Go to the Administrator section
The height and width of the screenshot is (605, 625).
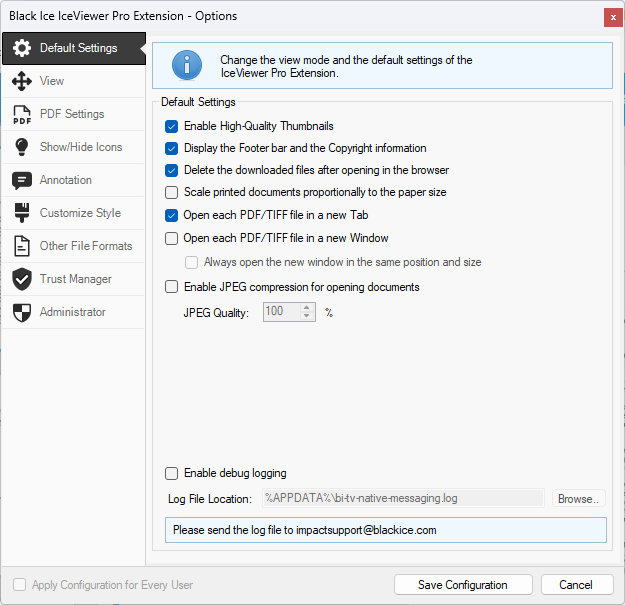(x=74, y=312)
